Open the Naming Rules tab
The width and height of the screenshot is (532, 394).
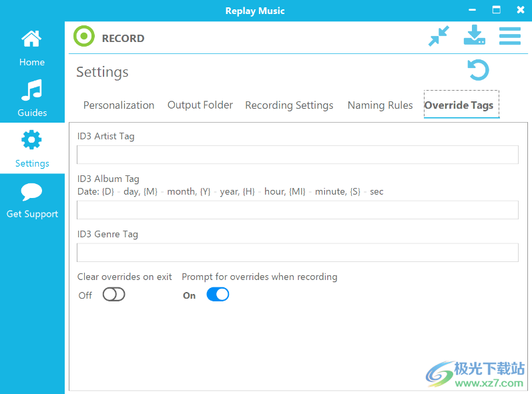[x=380, y=105]
